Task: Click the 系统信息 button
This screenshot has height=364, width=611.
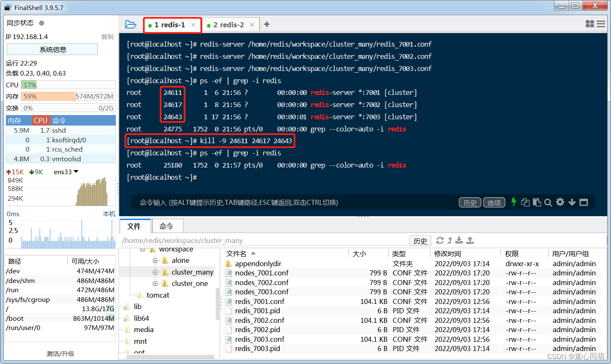Action: (x=52, y=49)
